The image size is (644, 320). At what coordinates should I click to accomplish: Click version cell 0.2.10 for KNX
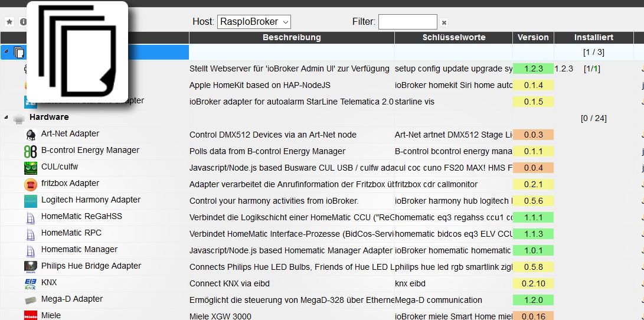point(533,283)
